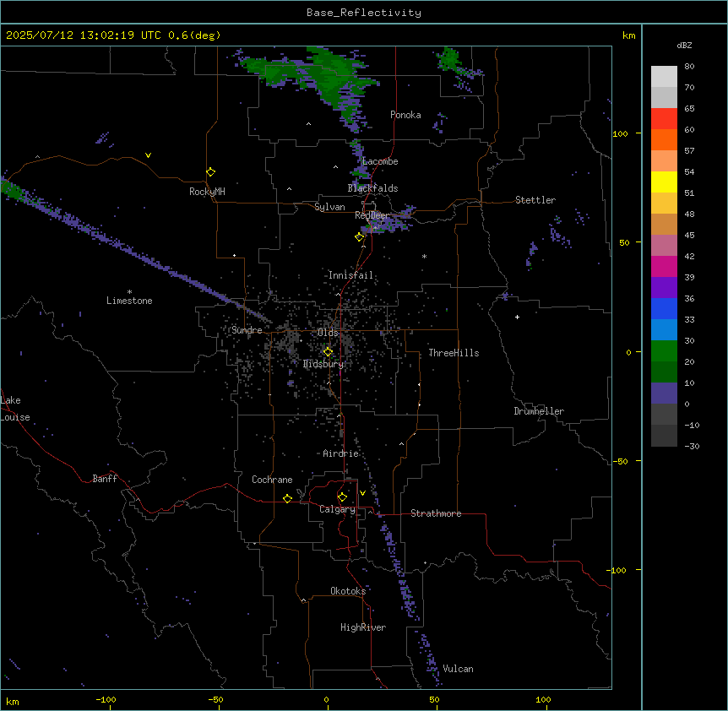
Task: Click the RockyMH label
Action: (x=207, y=192)
